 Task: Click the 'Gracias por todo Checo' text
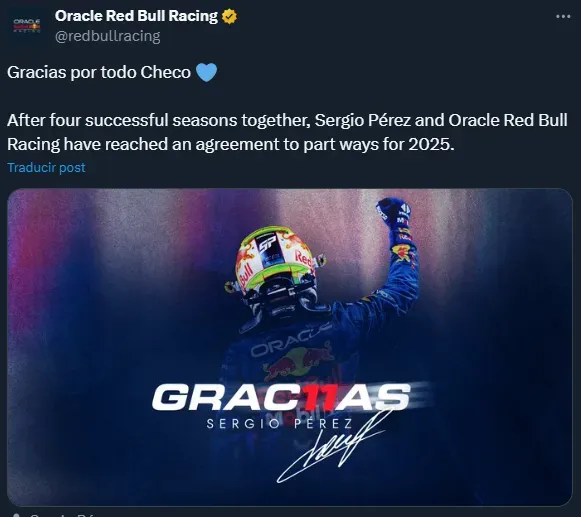pyautogui.click(x=99, y=72)
